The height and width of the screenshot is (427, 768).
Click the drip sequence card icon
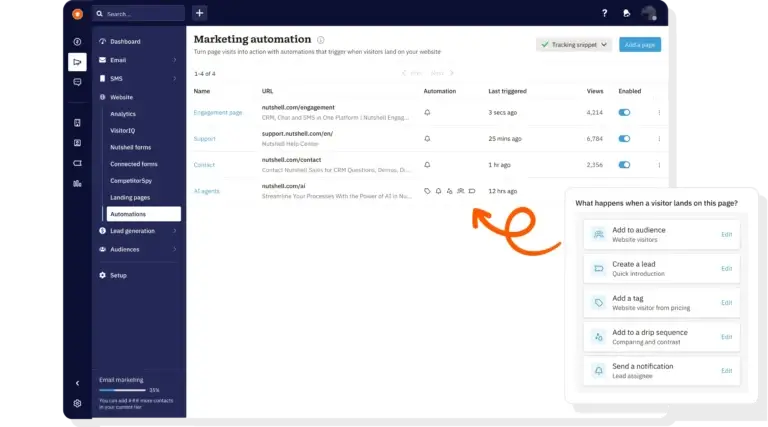(599, 337)
